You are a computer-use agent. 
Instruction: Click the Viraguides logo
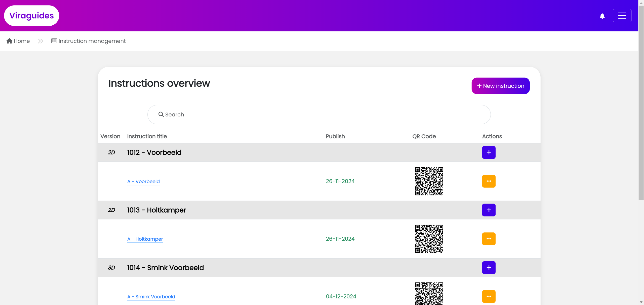(x=32, y=16)
